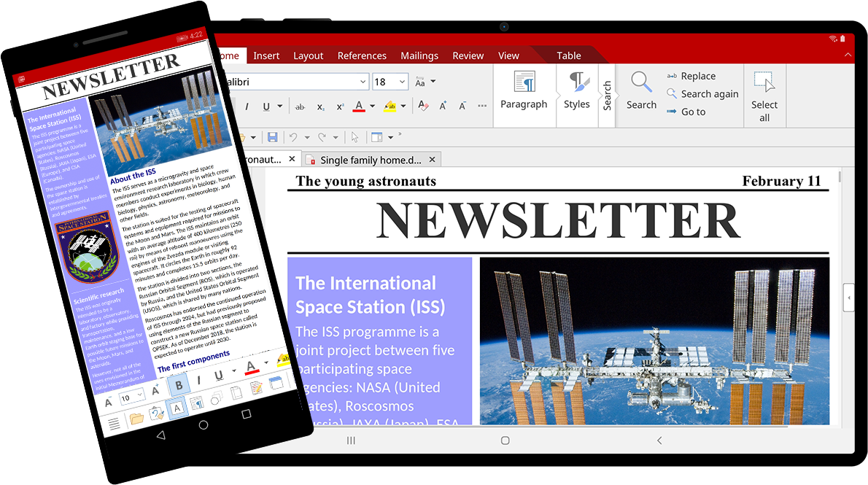The height and width of the screenshot is (485, 868).
Task: Expand highlight color dropdown arrow on tablet
Action: click(x=403, y=106)
